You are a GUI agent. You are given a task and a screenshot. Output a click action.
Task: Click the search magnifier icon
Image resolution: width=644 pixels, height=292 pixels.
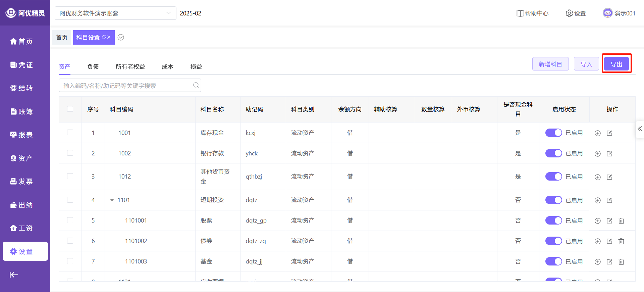[196, 85]
